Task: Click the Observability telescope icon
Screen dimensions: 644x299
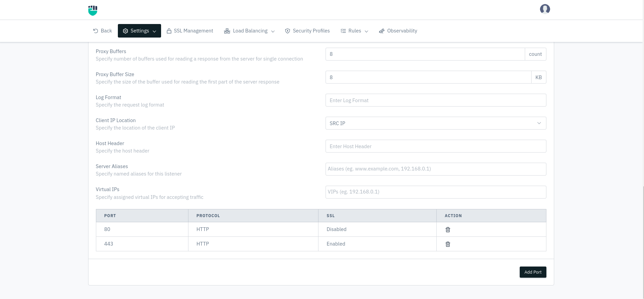Action: pos(382,31)
